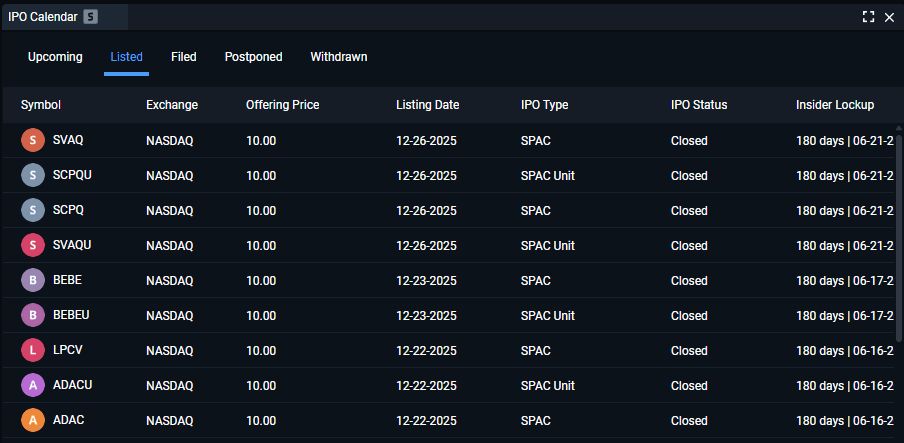Click the BEBE symbol text
Screen dimensions: 904x443
pos(67,280)
